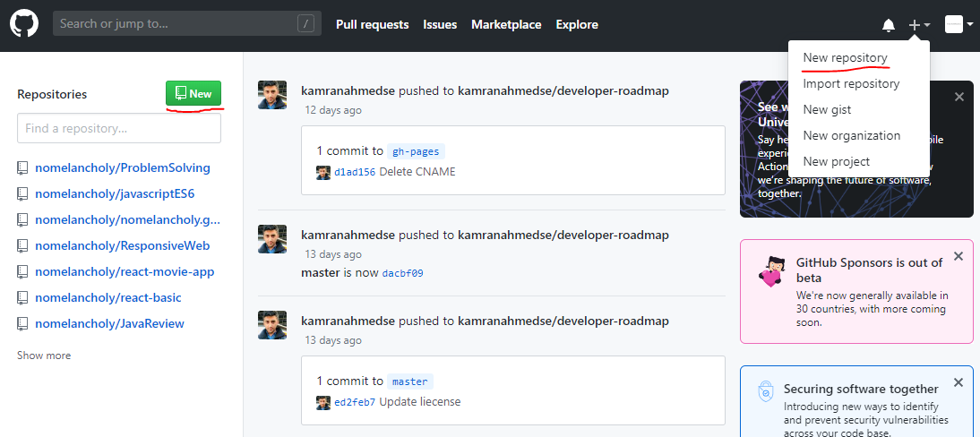The height and width of the screenshot is (437, 980).
Task: Click the green New repository button
Action: [x=193, y=94]
